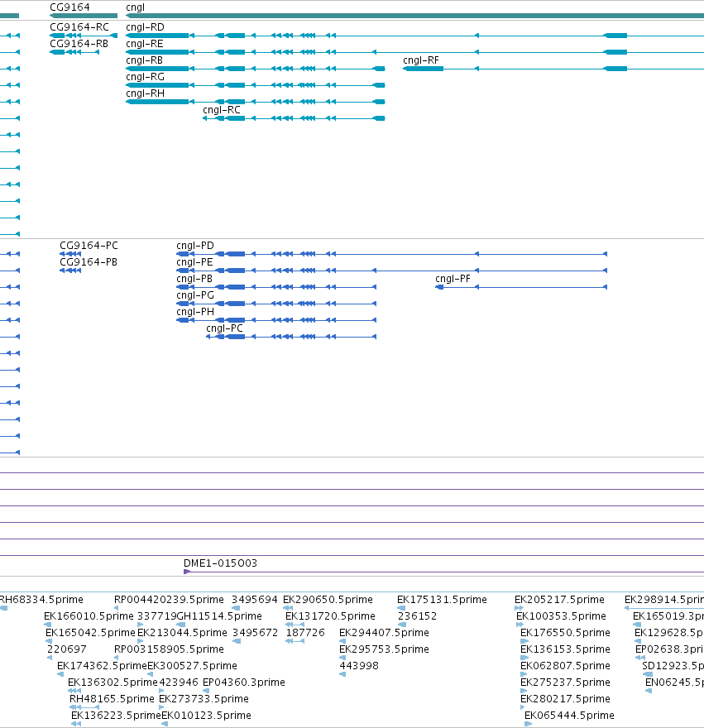The image size is (704, 728).
Task: Click the EK174362.5prime EST label
Action: point(102,666)
